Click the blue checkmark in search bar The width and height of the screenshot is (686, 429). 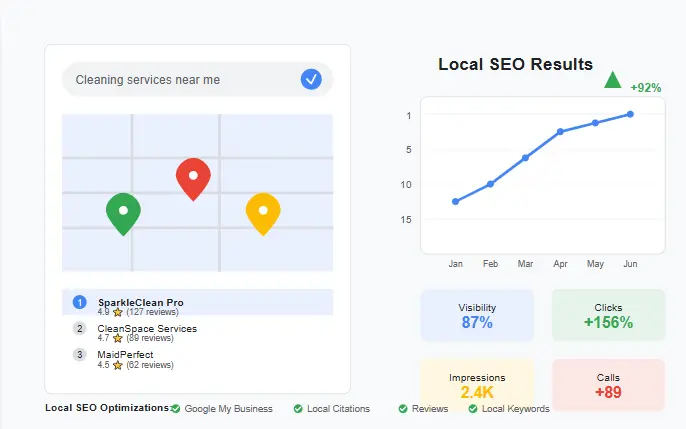(311, 79)
